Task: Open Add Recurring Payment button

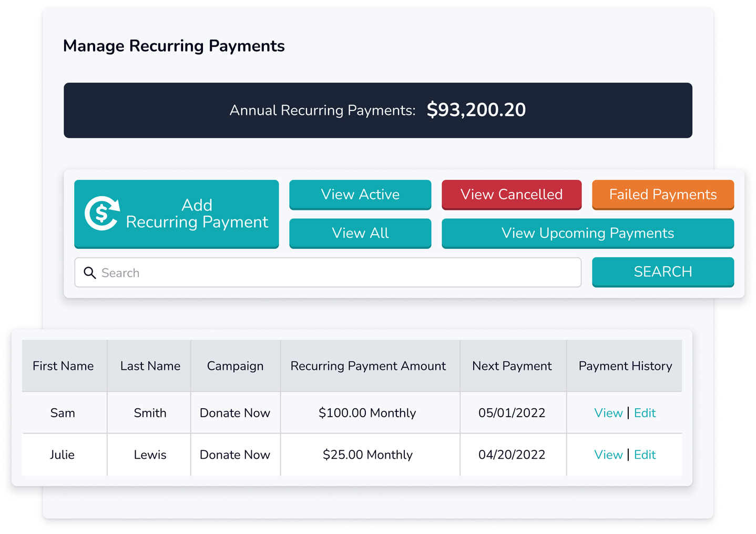Action: pyautogui.click(x=176, y=214)
